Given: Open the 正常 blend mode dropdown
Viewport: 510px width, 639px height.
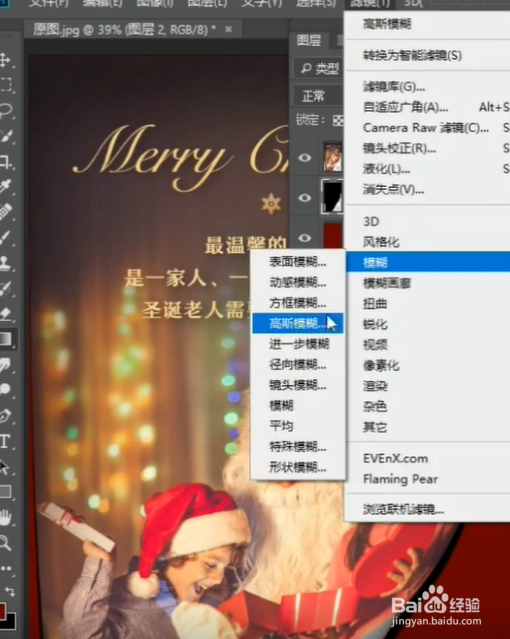Looking at the screenshot, I should (x=318, y=96).
